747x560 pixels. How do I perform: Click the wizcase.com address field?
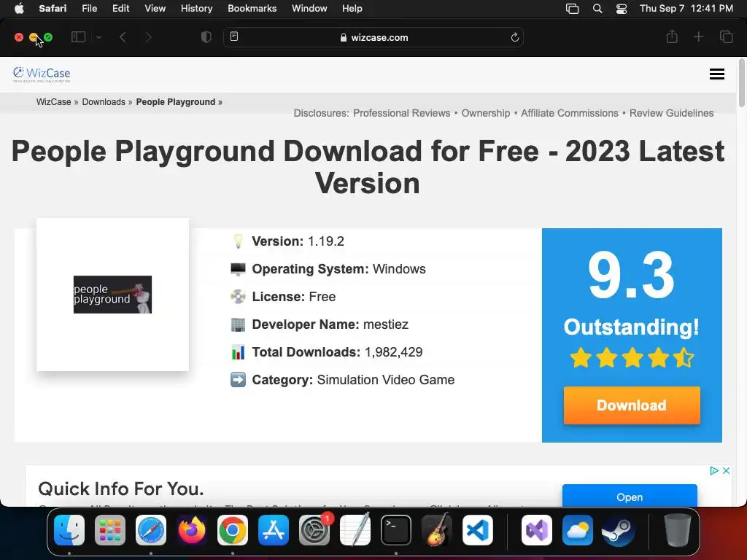[x=373, y=37]
